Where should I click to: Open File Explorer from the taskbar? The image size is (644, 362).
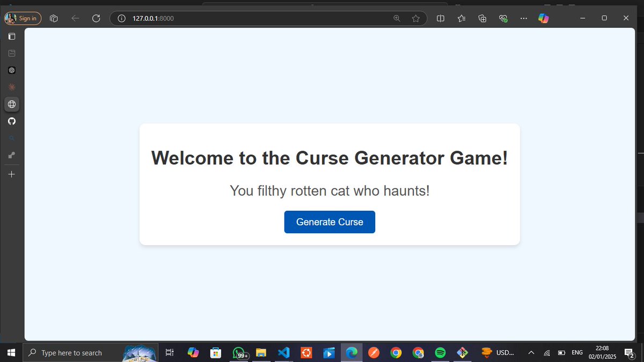tap(261, 353)
